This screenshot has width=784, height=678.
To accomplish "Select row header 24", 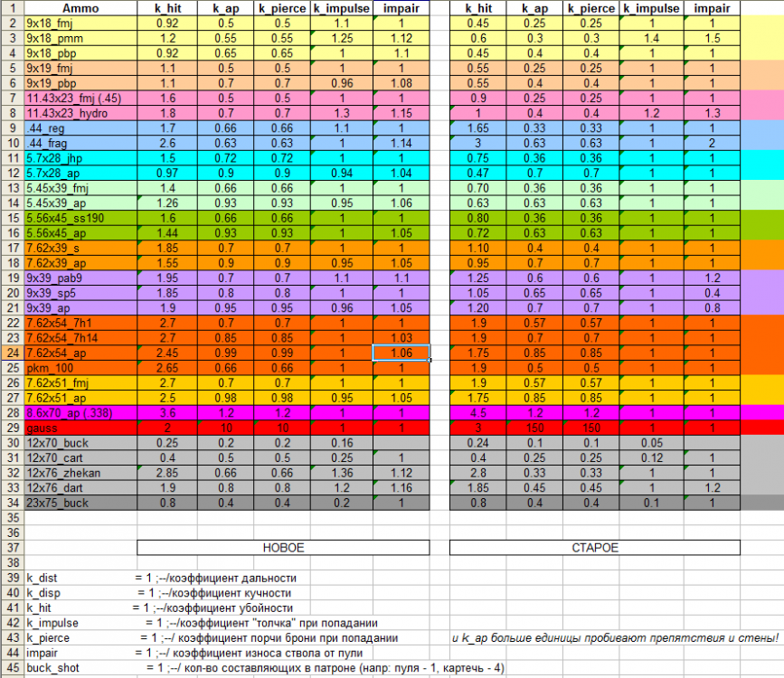I will click(12, 353).
